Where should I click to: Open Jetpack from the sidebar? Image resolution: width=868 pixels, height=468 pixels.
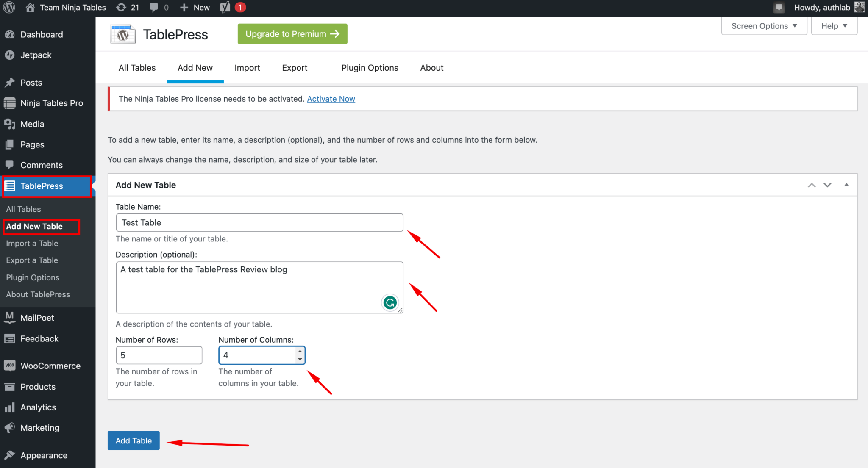point(36,55)
